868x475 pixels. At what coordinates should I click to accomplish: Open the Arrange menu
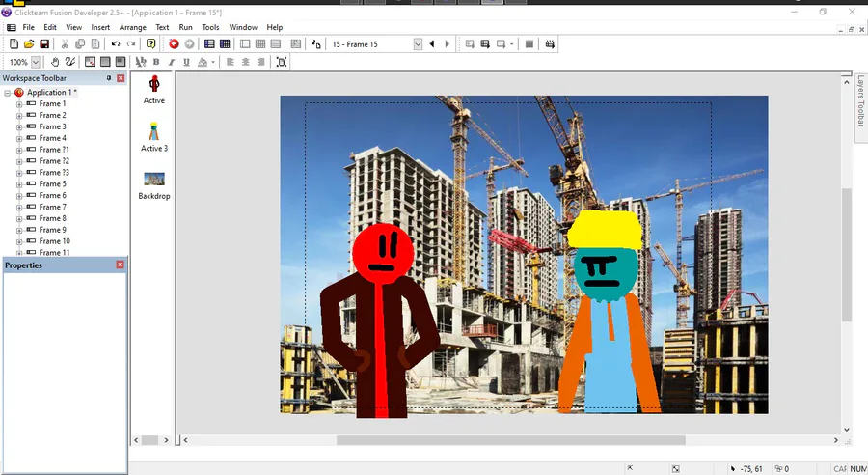tap(133, 27)
